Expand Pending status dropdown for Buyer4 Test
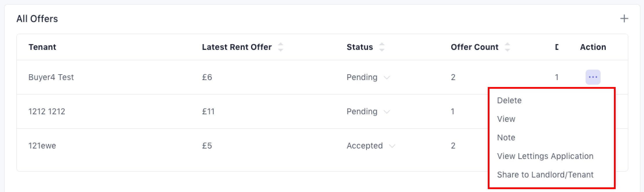This screenshot has width=644, height=192. (x=387, y=77)
